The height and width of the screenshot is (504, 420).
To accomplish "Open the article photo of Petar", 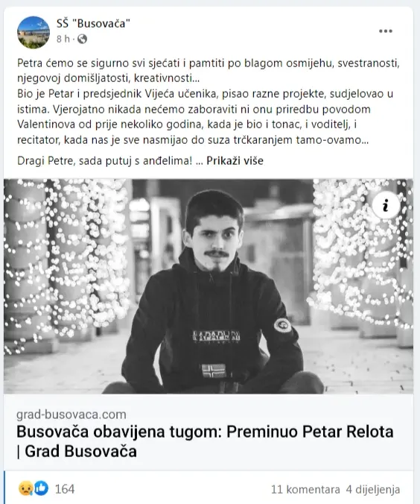I will pyautogui.click(x=209, y=286).
